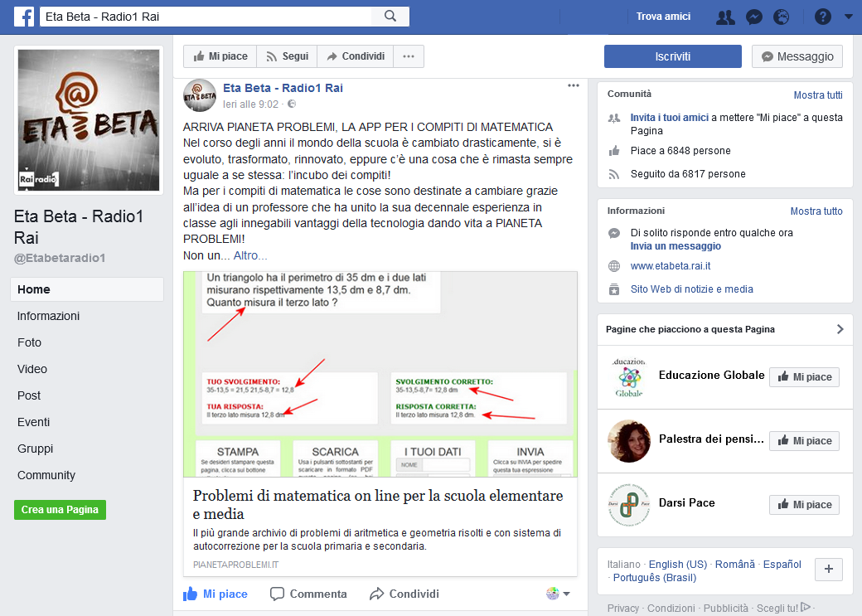Open the Eta Beta page profile picture
Viewport: 862px width, 616px height.
pos(89,120)
